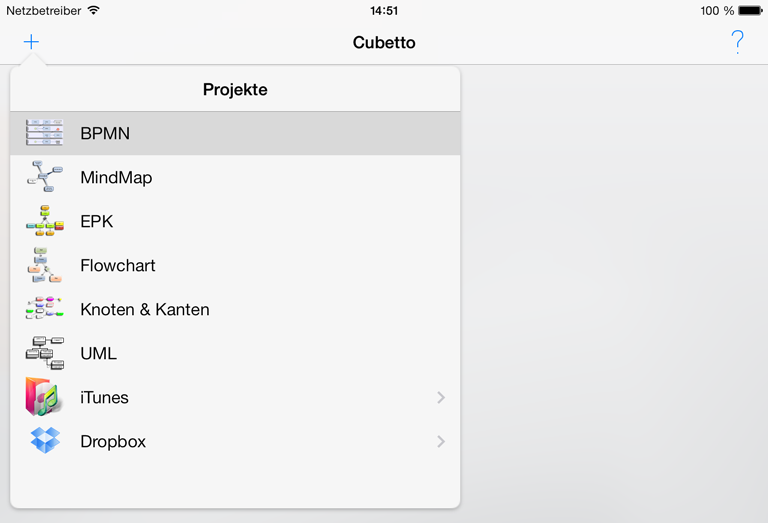Tap the Wi-Fi status icon
Image resolution: width=768 pixels, height=523 pixels.
tap(94, 10)
